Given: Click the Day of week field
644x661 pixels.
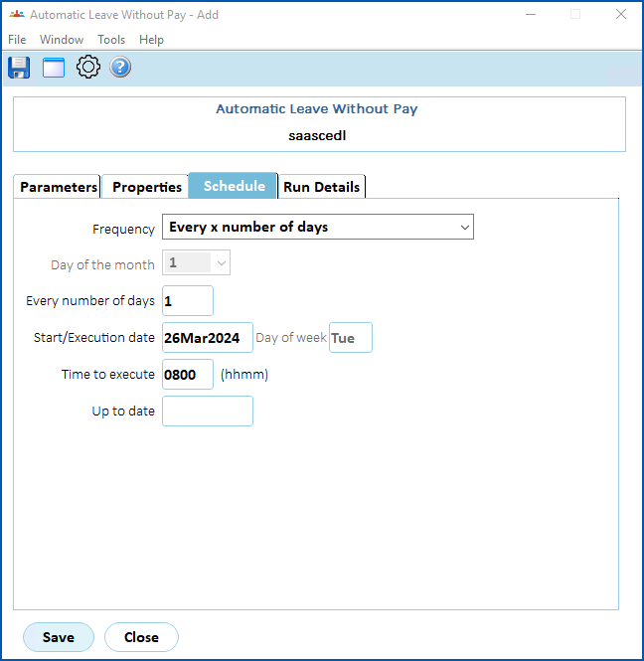Looking at the screenshot, I should point(350,338).
